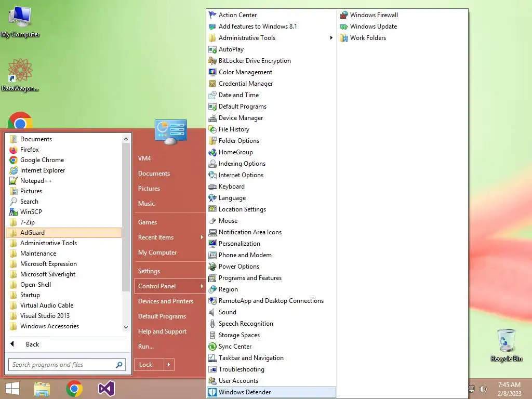This screenshot has height=399, width=532.
Task: Click the Mouse icon
Action: pos(212,221)
